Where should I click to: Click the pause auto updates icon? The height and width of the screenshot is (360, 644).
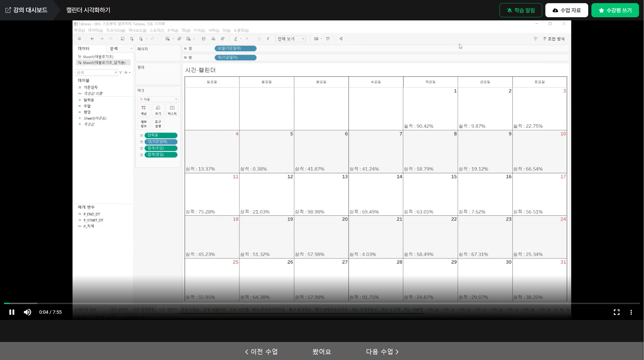pos(141,39)
